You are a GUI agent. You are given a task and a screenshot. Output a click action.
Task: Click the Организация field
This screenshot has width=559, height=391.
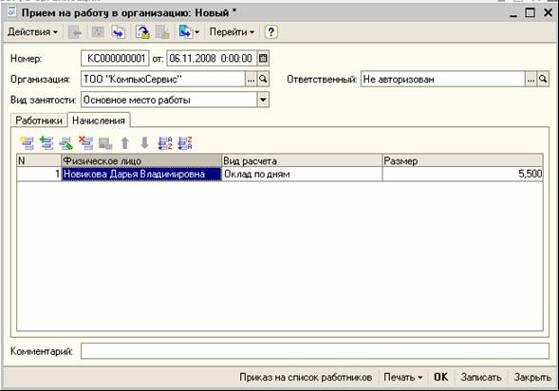pos(163,79)
